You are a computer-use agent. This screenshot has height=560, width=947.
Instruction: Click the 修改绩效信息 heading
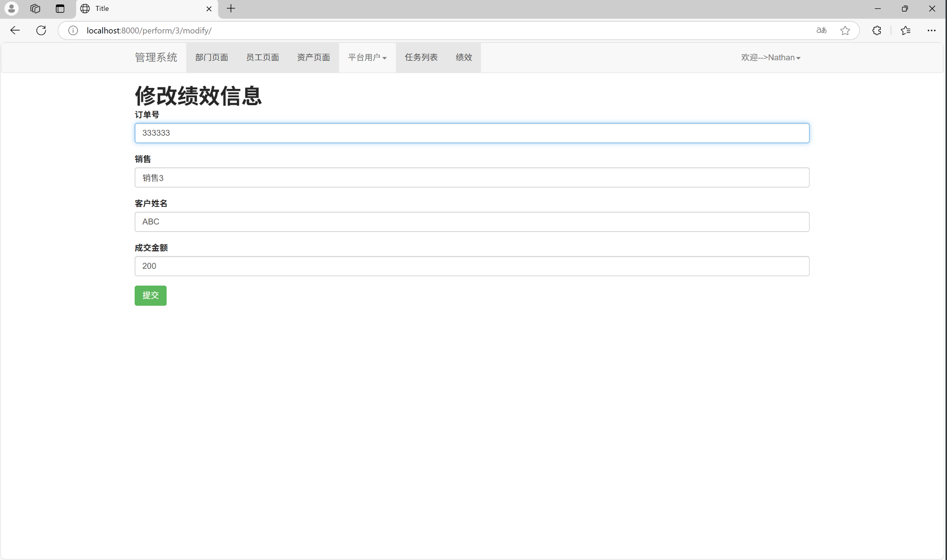click(198, 96)
